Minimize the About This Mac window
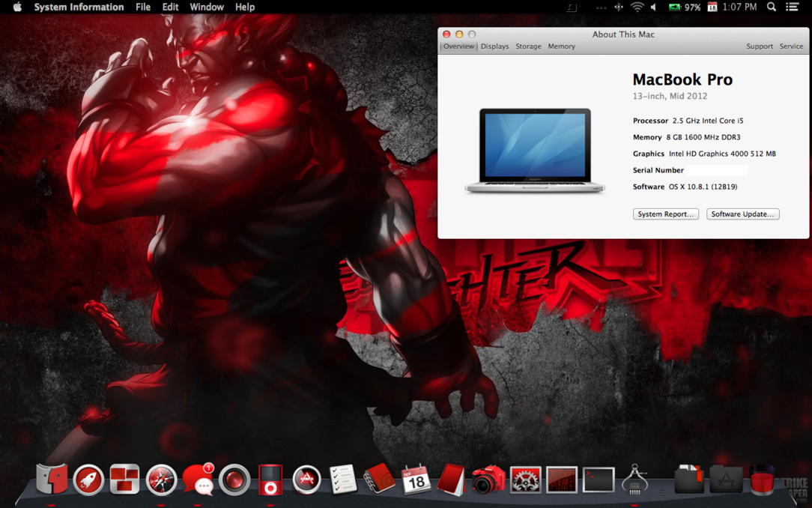 click(459, 34)
